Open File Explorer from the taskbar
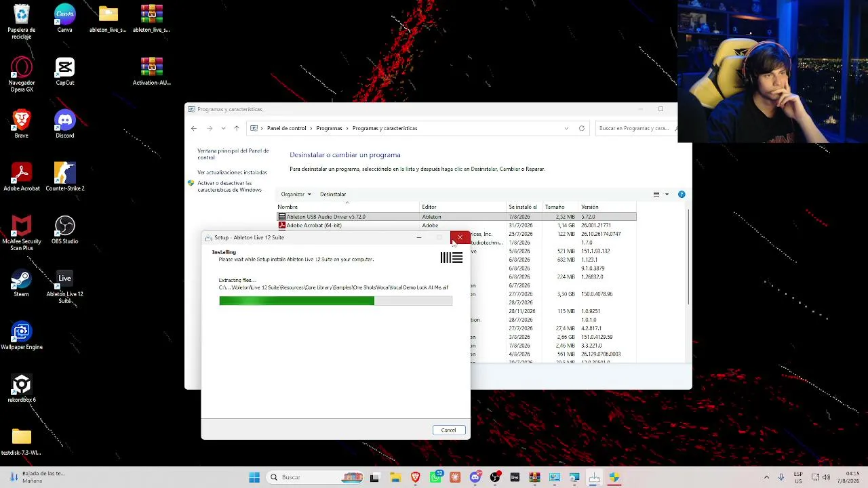Viewport: 868px width, 488px height. point(395,477)
